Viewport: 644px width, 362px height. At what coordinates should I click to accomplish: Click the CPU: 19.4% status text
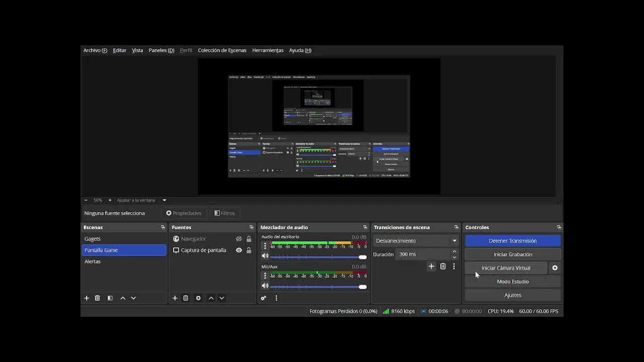point(501,311)
